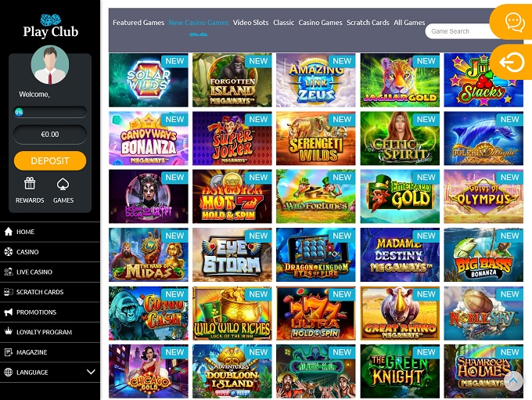Open the Rewards gift icon
Viewport: 532px width, 400px height.
point(30,184)
